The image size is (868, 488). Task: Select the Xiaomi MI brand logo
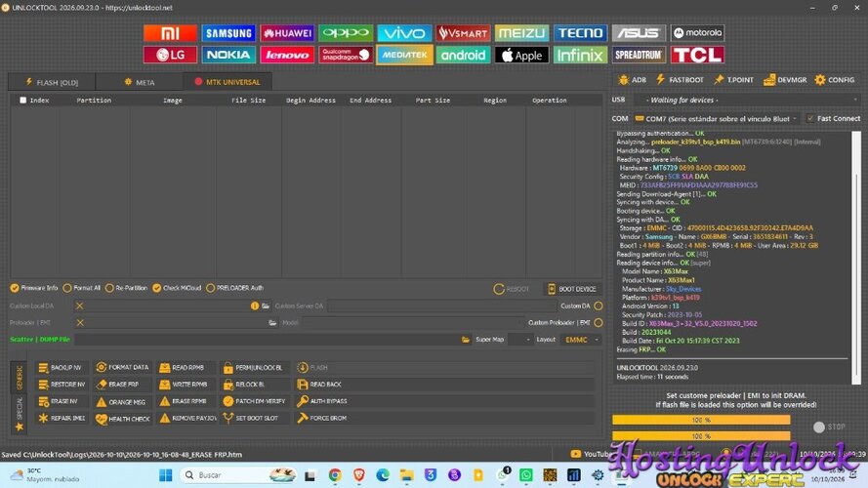click(170, 33)
